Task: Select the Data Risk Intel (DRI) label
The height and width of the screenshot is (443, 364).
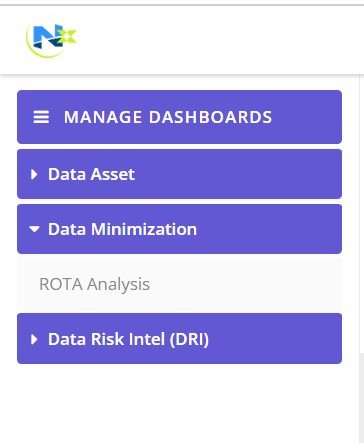Action: [128, 339]
